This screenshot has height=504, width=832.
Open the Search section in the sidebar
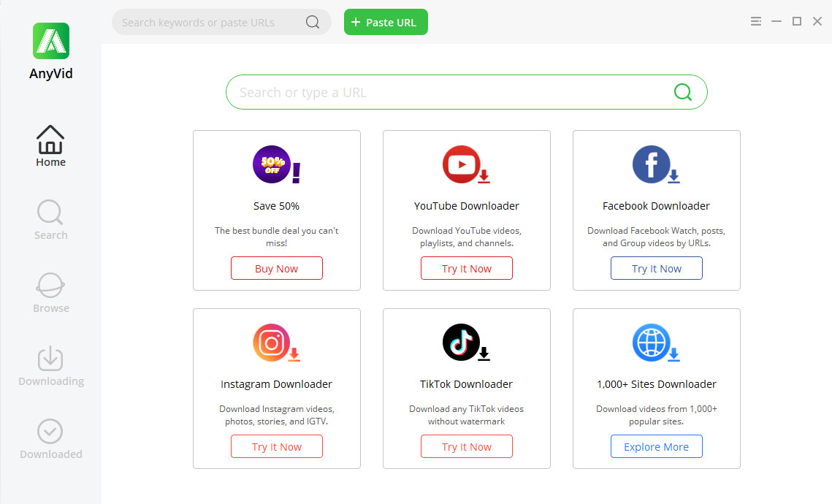tap(50, 219)
